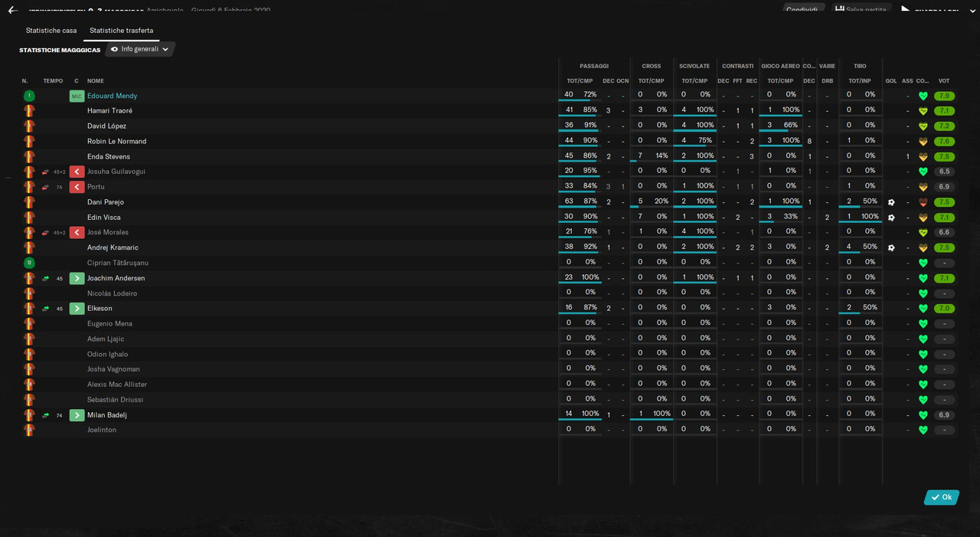Click the green substituted-on arrow for Joachim Andersen
The height and width of the screenshot is (537, 980).
77,278
